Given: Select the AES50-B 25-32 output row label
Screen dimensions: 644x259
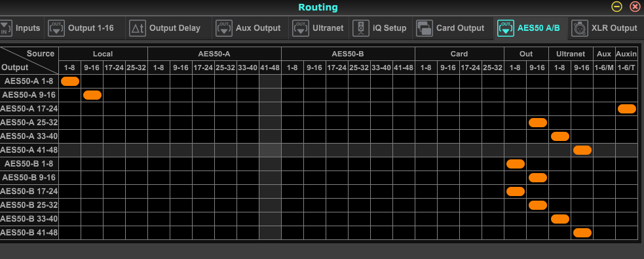Looking at the screenshot, I should tap(29, 205).
